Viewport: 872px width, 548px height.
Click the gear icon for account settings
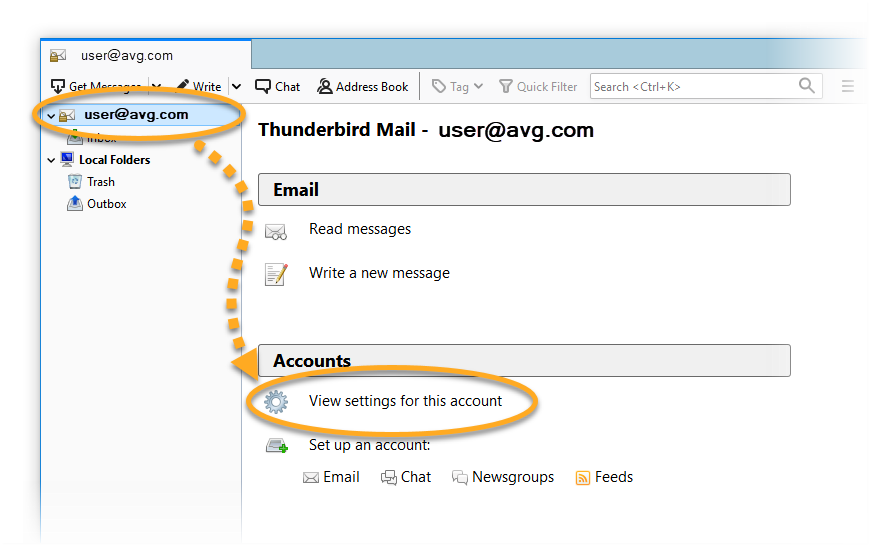pos(276,402)
